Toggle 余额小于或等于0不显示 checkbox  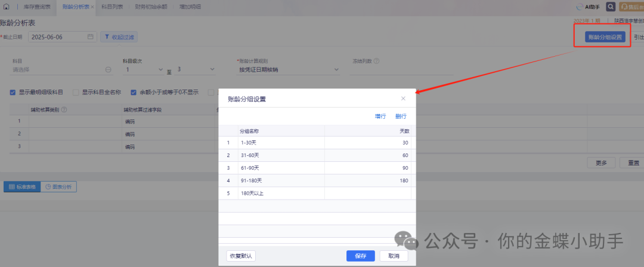tap(134, 93)
